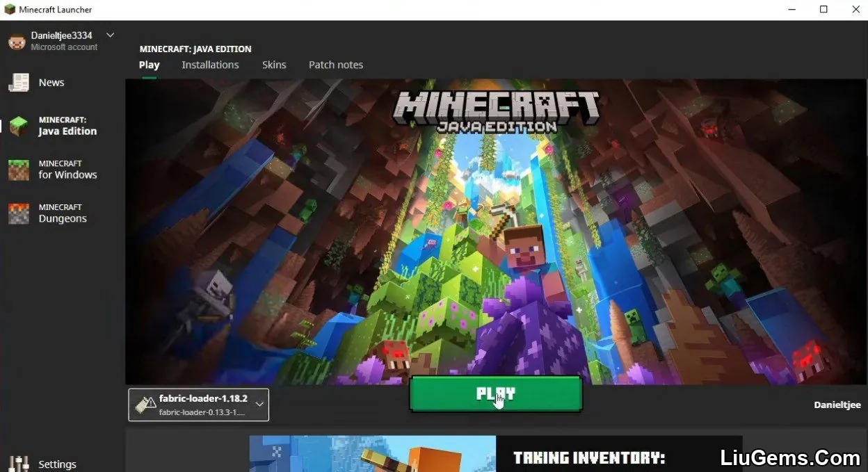
Task: Open the Skins tab
Action: coord(274,65)
